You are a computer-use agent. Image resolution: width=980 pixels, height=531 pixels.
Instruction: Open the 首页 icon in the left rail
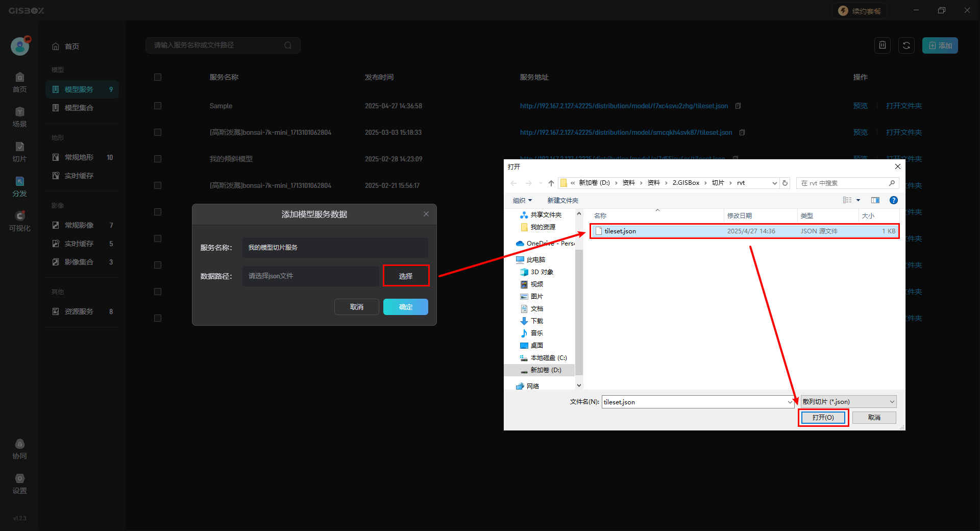tap(19, 82)
